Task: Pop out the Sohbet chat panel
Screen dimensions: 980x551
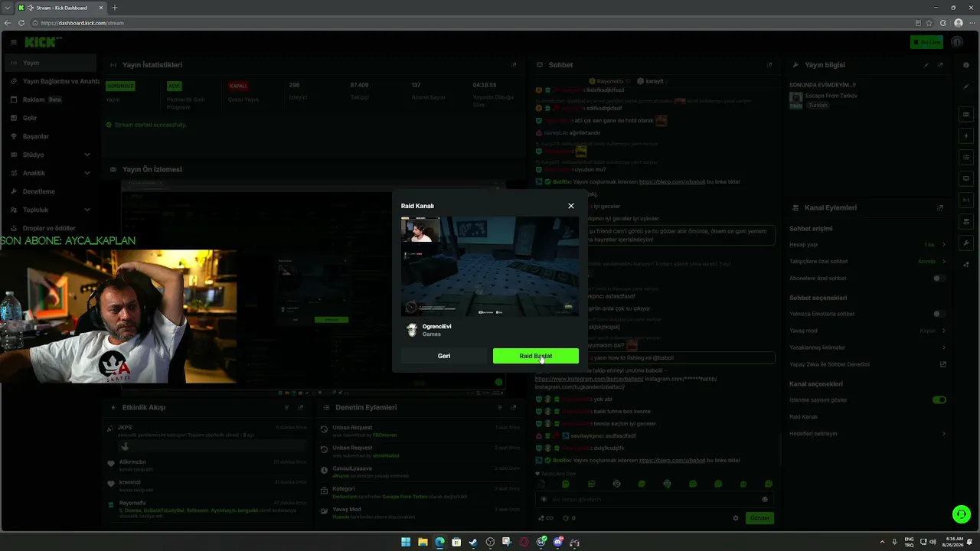Action: [x=769, y=65]
